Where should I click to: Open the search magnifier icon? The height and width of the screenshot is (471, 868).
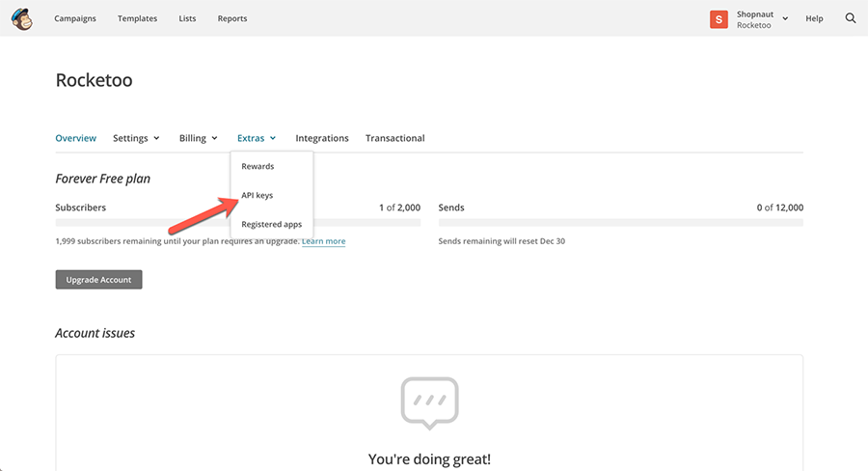coord(851,18)
